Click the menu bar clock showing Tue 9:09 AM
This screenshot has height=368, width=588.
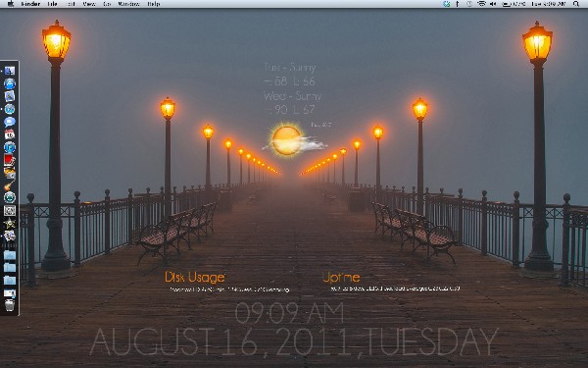point(548,4)
